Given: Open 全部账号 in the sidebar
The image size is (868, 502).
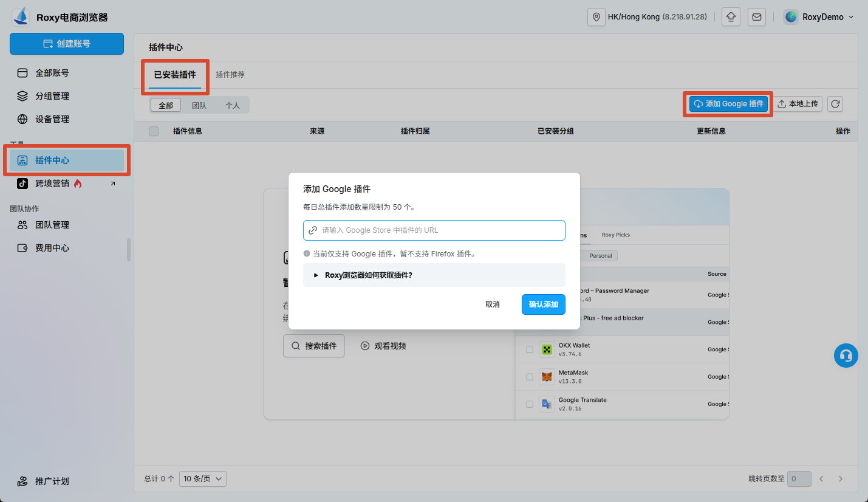Looking at the screenshot, I should [67, 73].
